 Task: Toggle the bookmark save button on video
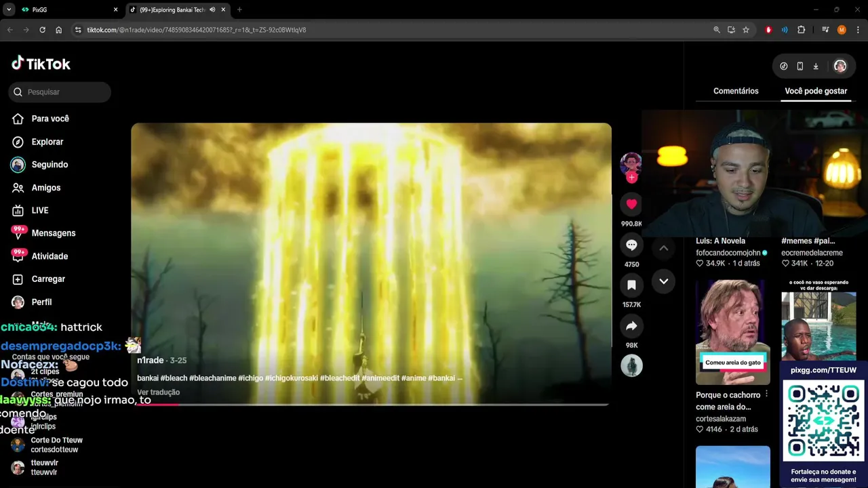point(631,285)
